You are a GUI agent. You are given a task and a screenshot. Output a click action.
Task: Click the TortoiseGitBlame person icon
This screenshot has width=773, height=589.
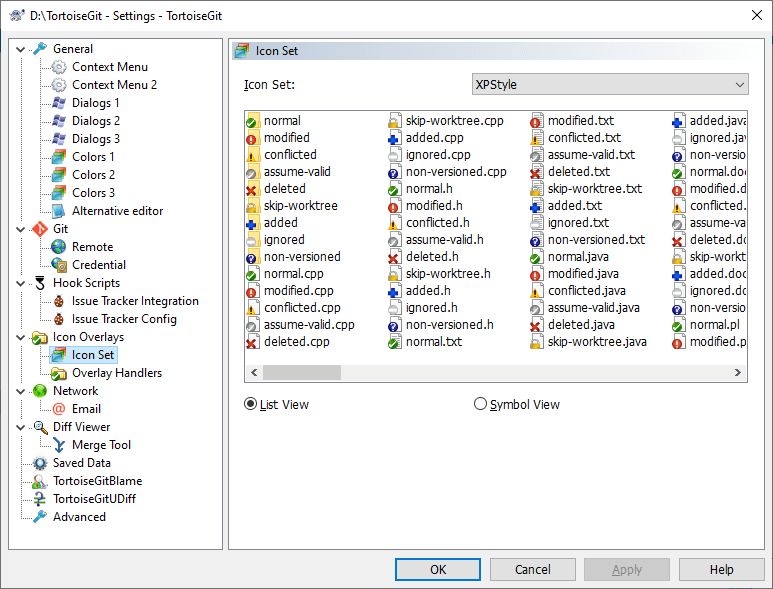[39, 481]
